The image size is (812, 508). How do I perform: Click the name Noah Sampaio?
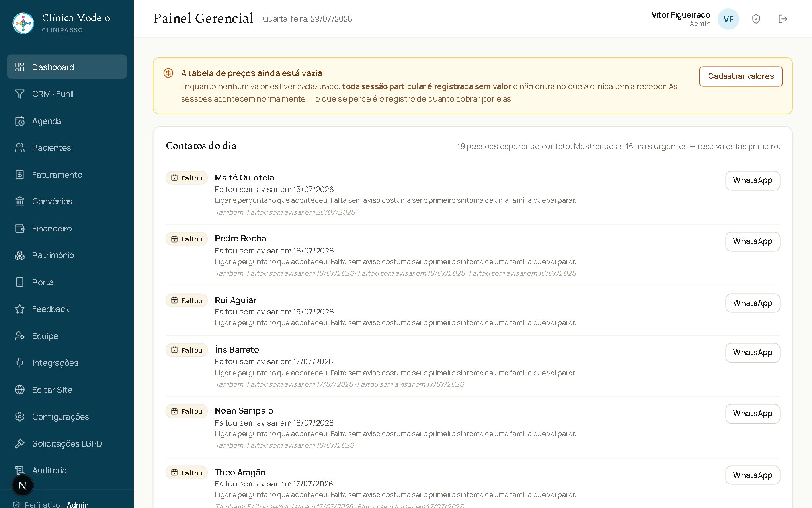click(244, 411)
